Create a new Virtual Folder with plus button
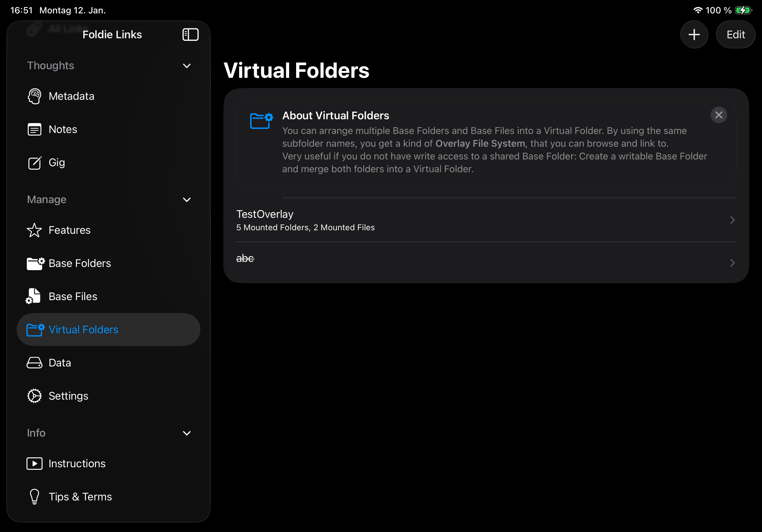 coord(694,34)
